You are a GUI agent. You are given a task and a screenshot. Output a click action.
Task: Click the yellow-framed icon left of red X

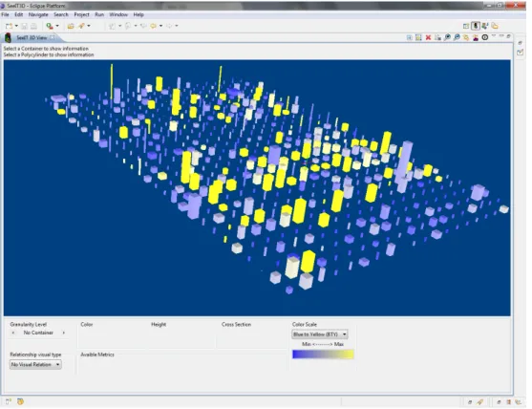click(x=418, y=37)
